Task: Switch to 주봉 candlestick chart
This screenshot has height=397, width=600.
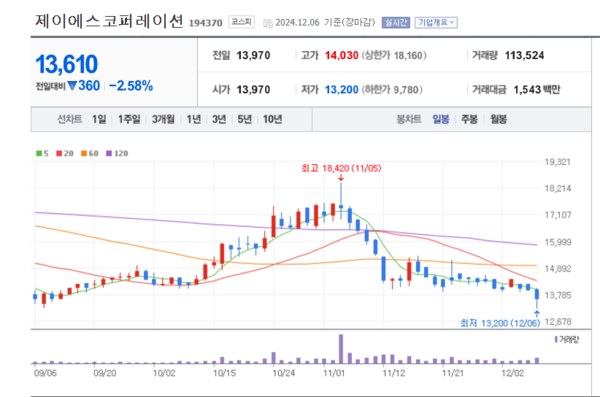Action: pyautogui.click(x=470, y=119)
